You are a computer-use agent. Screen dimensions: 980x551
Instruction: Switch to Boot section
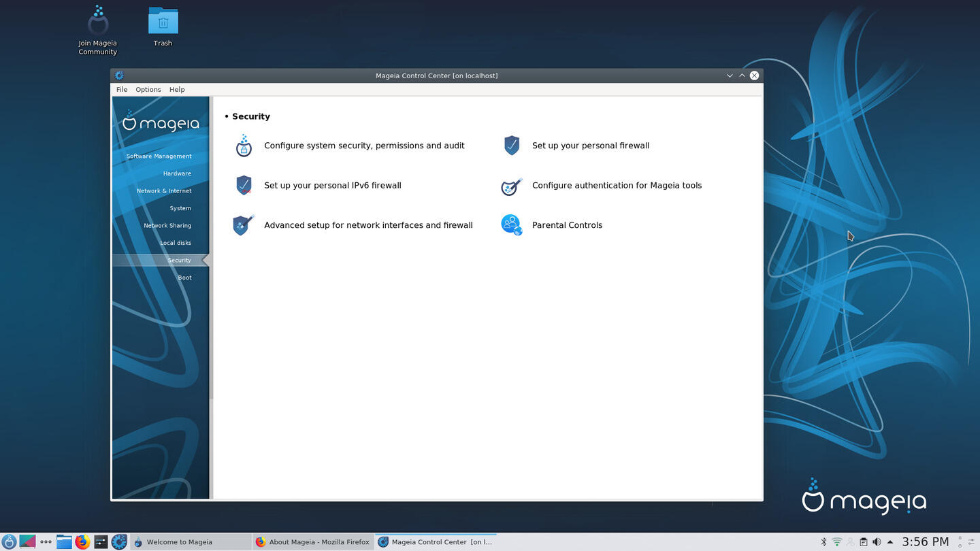(184, 278)
